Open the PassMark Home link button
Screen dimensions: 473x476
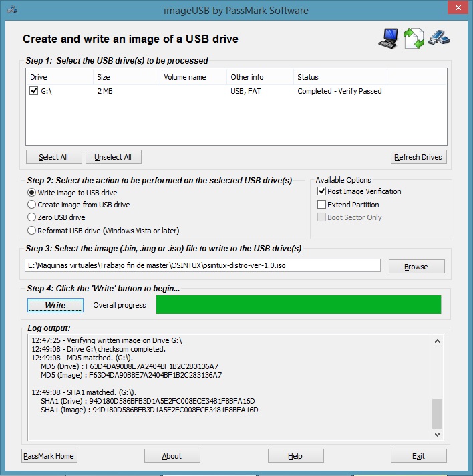click(x=49, y=456)
